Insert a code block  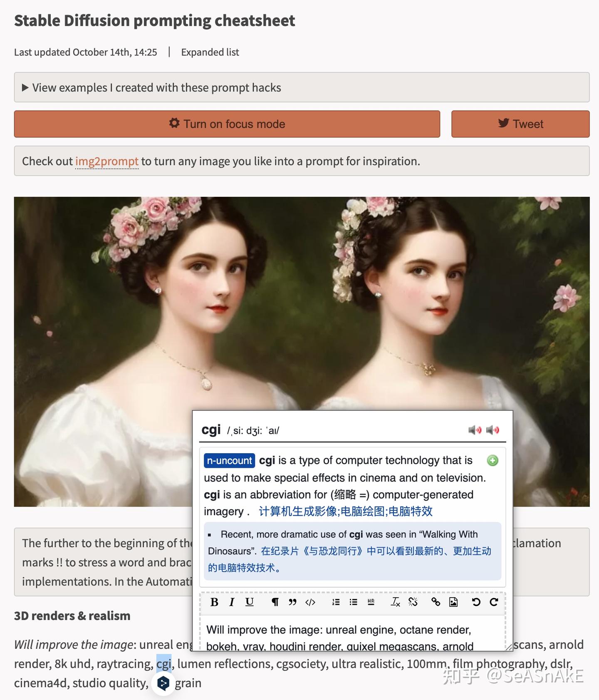[310, 602]
